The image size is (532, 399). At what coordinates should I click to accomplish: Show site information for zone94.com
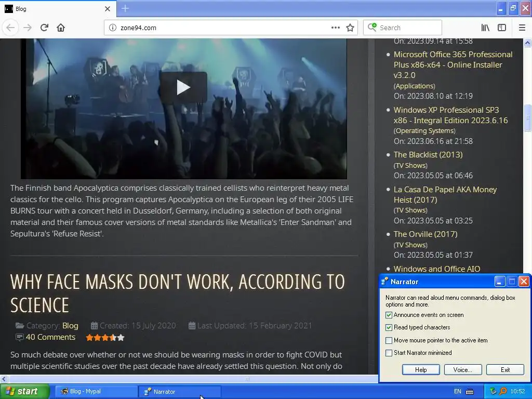click(113, 28)
